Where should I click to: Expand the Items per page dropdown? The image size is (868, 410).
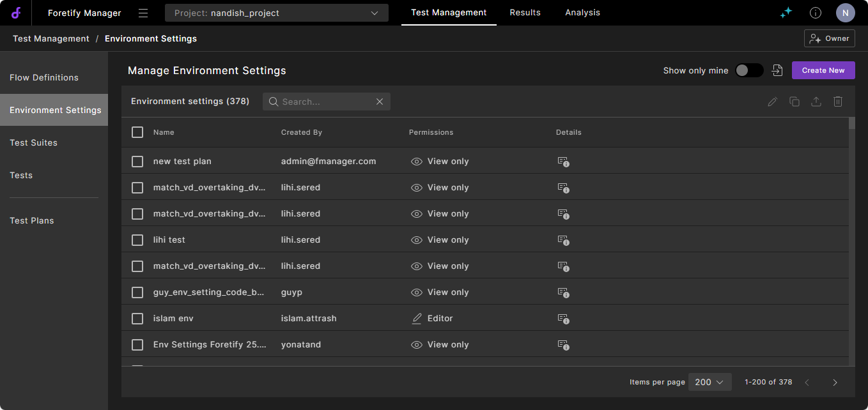point(709,382)
